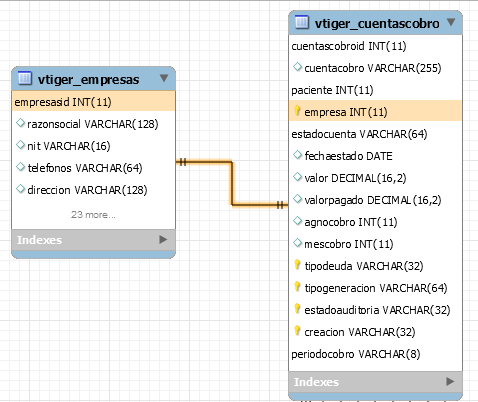478x402 pixels.
Task: Click the vtiger_empresas table icon
Action: pyautogui.click(x=25, y=78)
